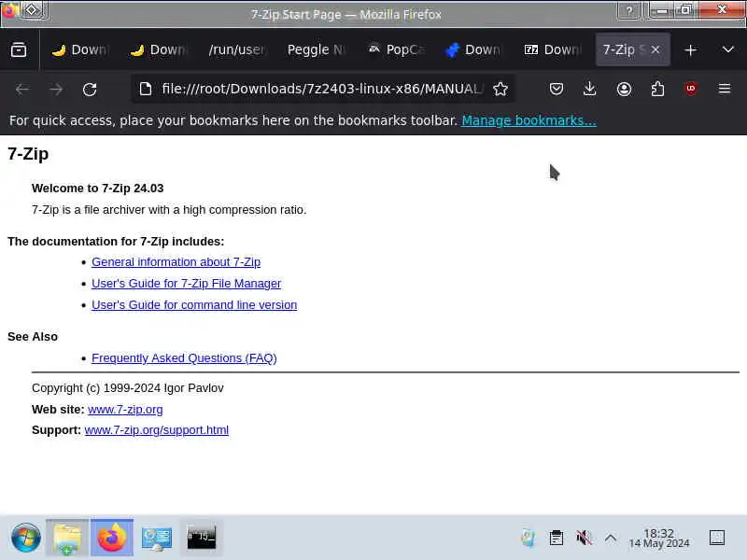Image resolution: width=747 pixels, height=560 pixels.
Task: Visit the www.7-zip.org link
Action: (125, 410)
